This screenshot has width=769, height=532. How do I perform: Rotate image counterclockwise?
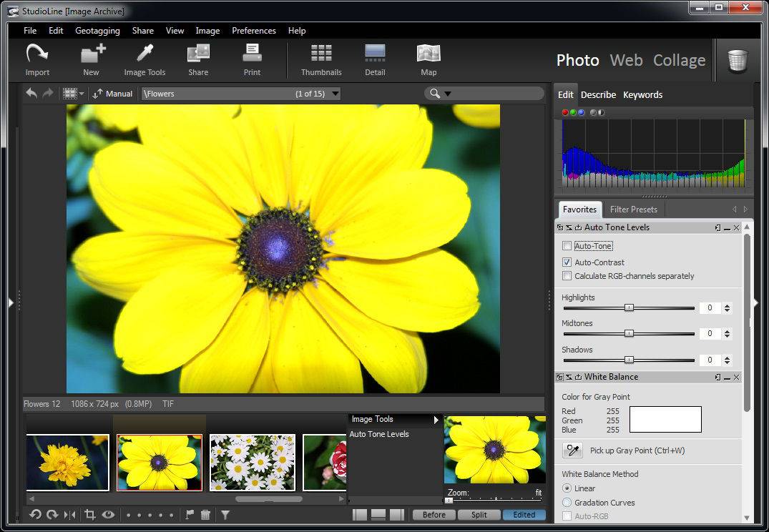(x=35, y=514)
